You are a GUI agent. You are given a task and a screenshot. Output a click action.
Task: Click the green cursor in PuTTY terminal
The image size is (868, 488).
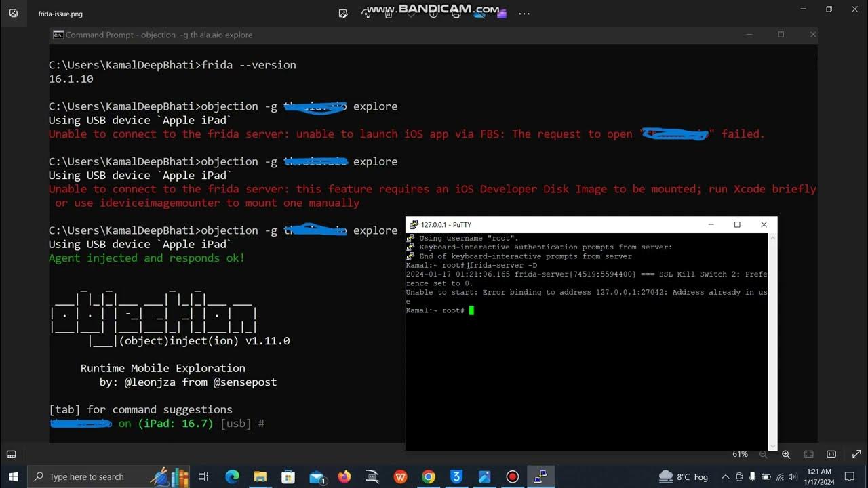(471, 310)
